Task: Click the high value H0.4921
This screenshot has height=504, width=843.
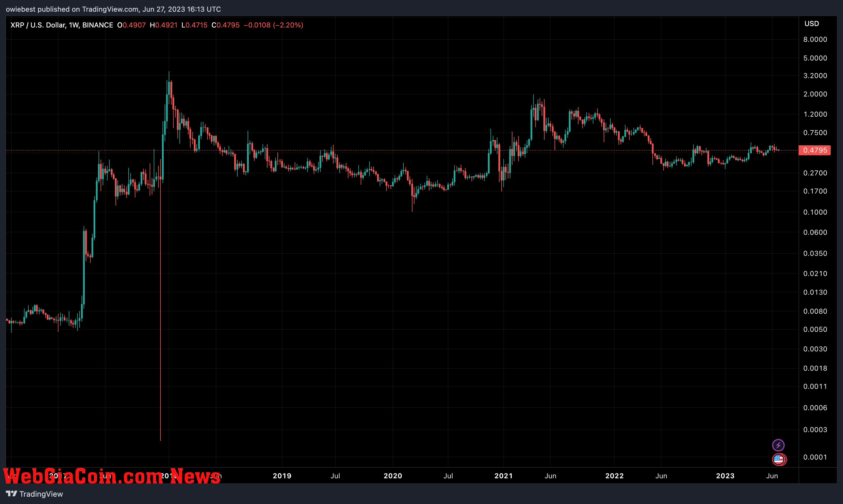Action: click(164, 25)
